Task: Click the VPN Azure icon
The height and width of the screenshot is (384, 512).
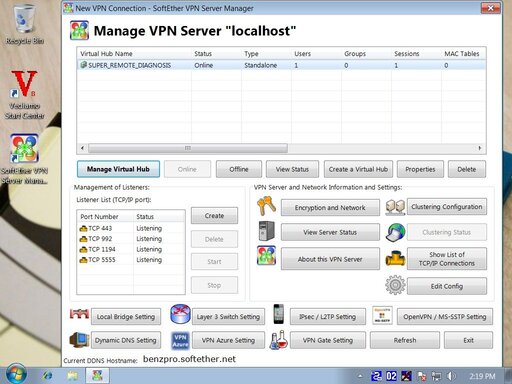Action: 180,341
